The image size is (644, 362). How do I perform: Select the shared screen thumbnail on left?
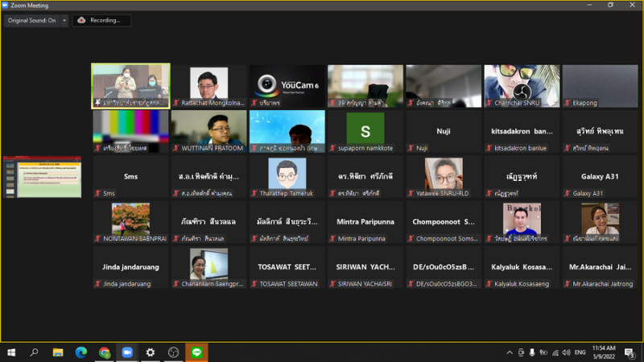coord(42,177)
